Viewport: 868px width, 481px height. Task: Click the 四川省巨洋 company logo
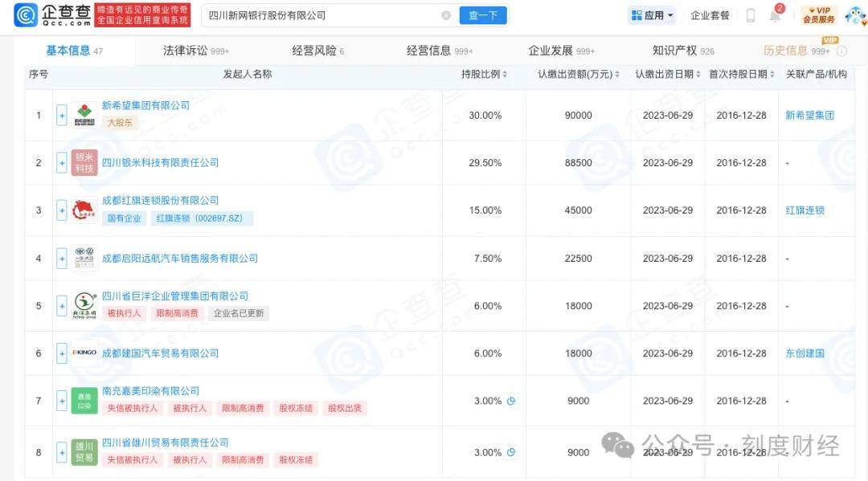[84, 306]
